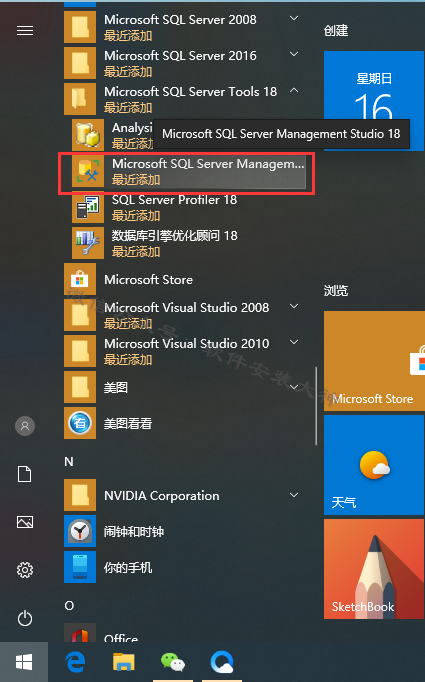The height and width of the screenshot is (682, 425).
Task: Open 数据库引擎优化顾问 18 icon
Action: [x=88, y=243]
